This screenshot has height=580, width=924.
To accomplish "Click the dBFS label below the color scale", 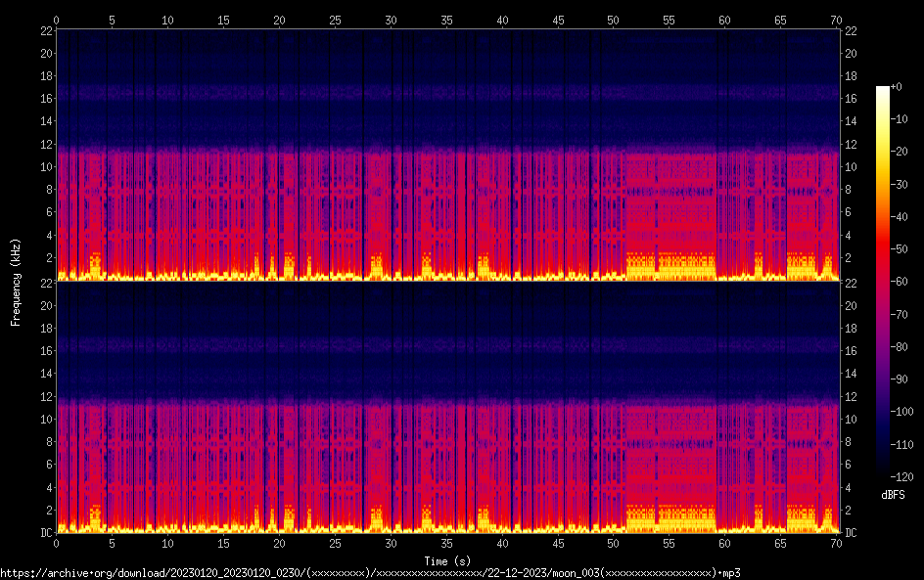I will click(893, 495).
